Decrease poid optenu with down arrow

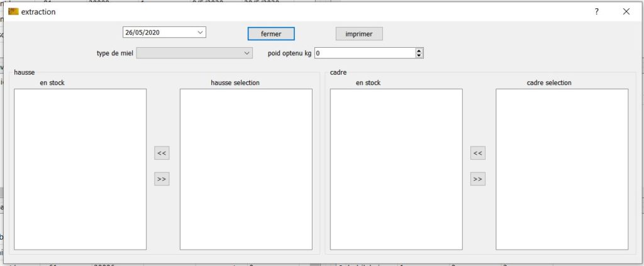pyautogui.click(x=419, y=56)
